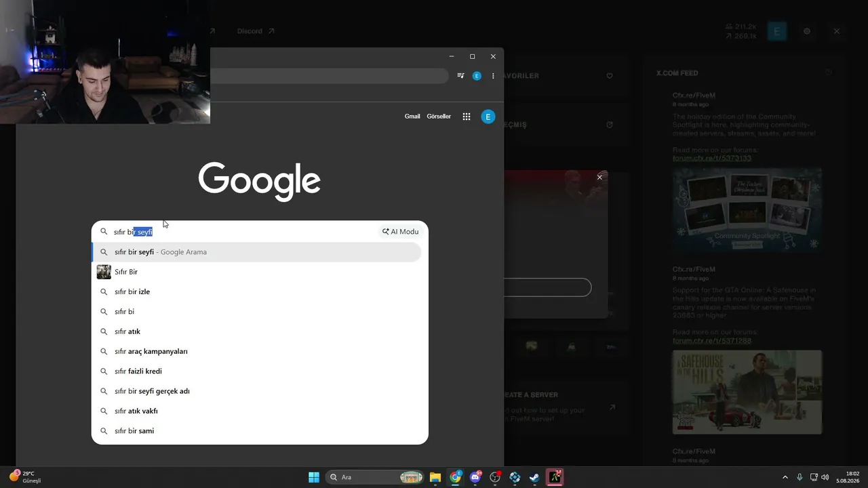Open network settings tray icon
Viewport: 868px width, 488px height.
[x=814, y=477]
